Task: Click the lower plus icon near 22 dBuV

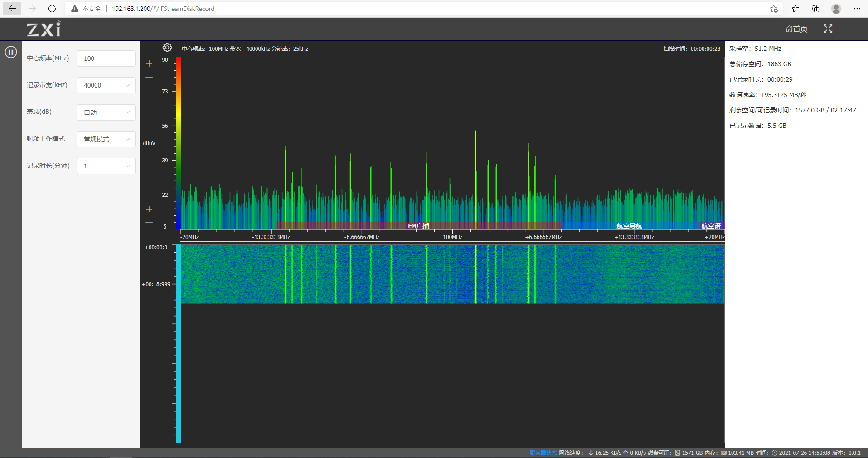Action: [x=149, y=209]
